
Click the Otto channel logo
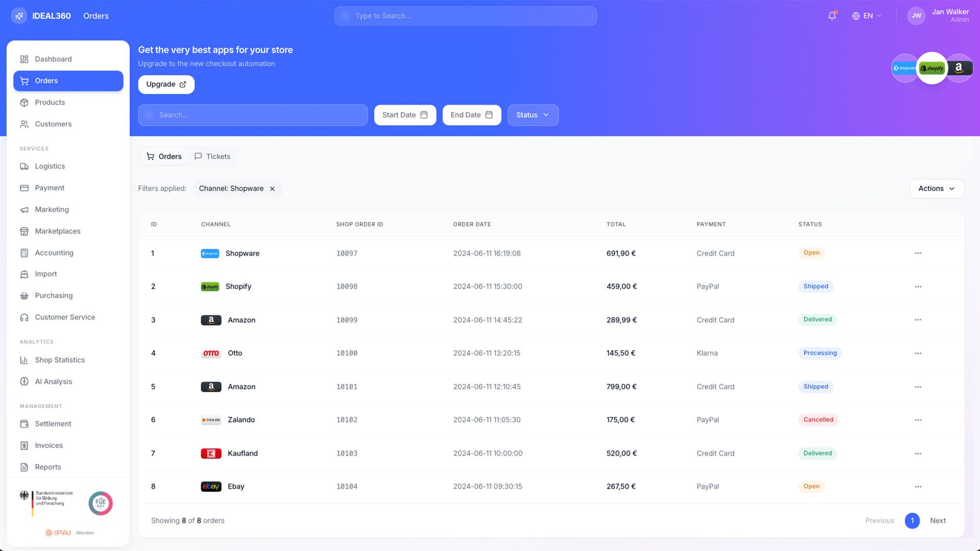(x=211, y=353)
